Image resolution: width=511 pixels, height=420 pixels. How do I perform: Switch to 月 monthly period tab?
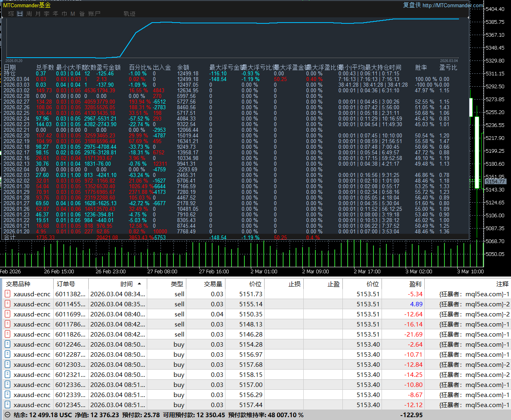[x=38, y=14]
